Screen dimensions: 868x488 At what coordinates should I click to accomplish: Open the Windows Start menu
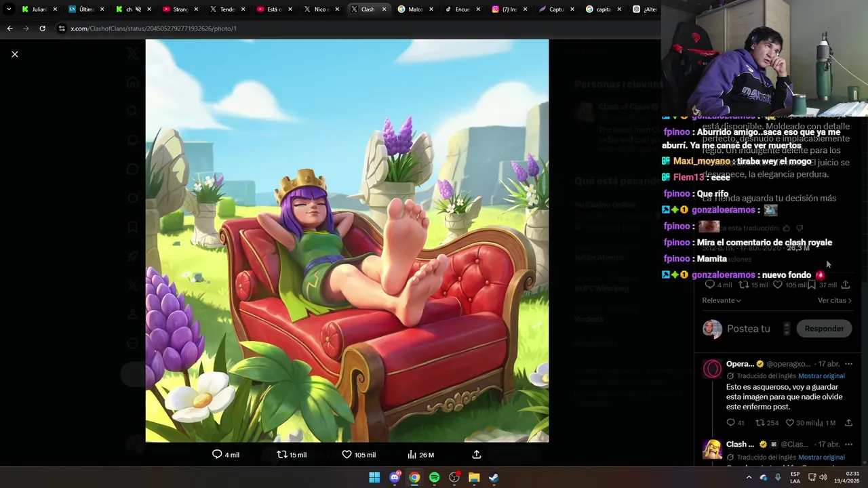tap(374, 477)
